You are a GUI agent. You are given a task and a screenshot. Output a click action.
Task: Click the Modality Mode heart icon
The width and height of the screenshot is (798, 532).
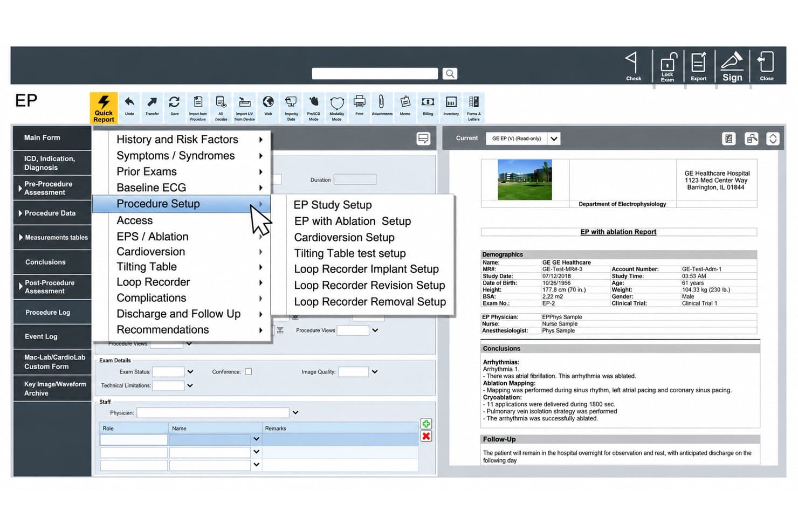(x=337, y=107)
